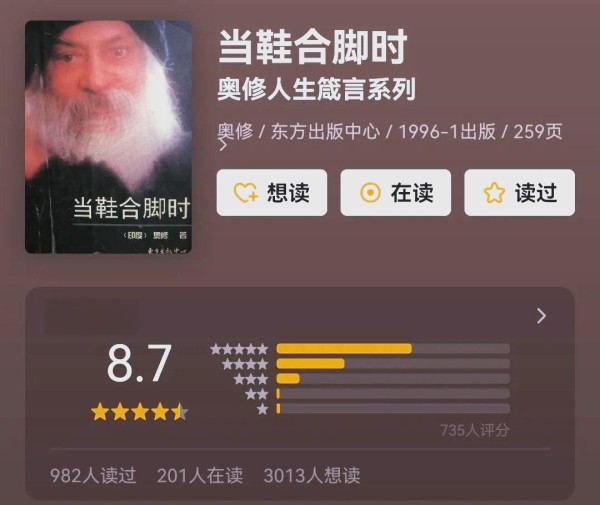View the 201人在读 readers list

(x=200, y=476)
